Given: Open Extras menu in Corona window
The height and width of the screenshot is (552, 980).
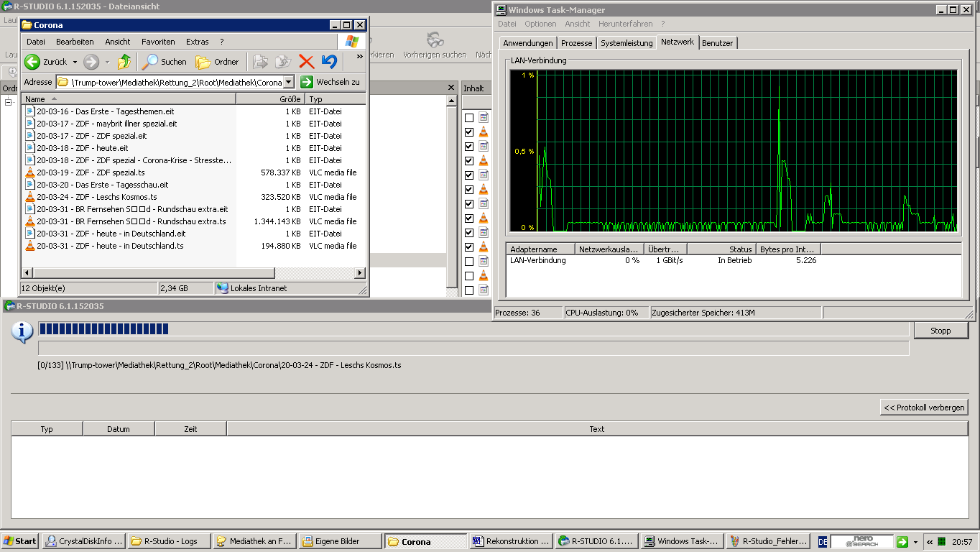Looking at the screenshot, I should [x=198, y=42].
